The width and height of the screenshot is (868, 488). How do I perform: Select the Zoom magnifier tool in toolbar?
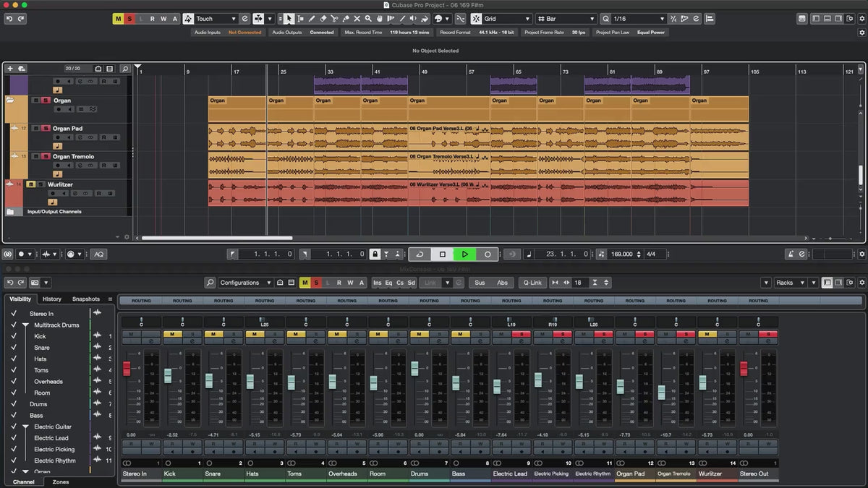click(368, 19)
